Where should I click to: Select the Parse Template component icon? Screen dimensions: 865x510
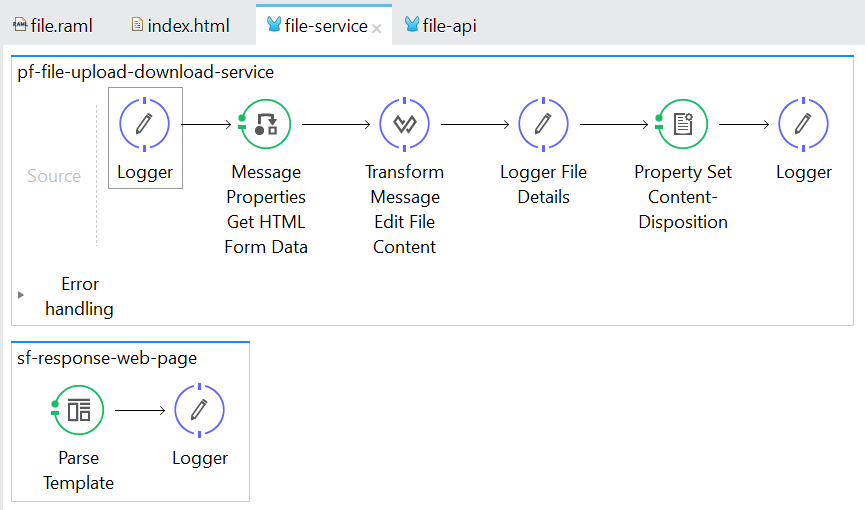tap(79, 410)
